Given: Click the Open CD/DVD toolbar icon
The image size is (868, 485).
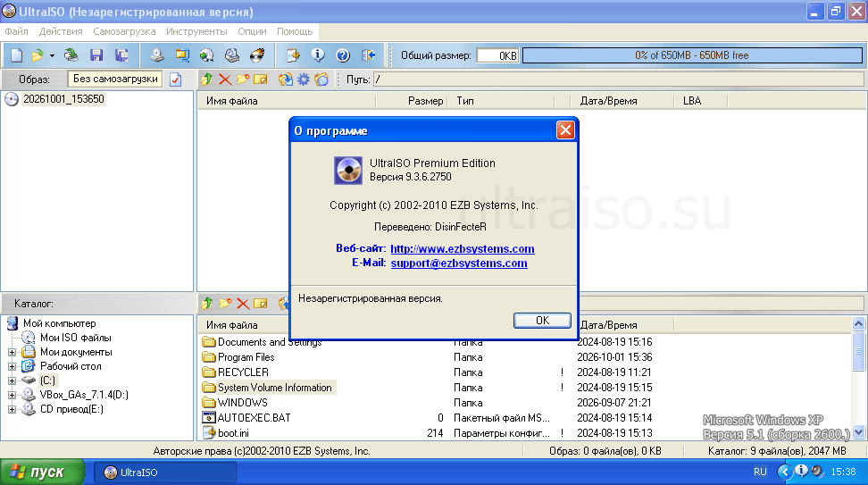Looking at the screenshot, I should coord(71,55).
